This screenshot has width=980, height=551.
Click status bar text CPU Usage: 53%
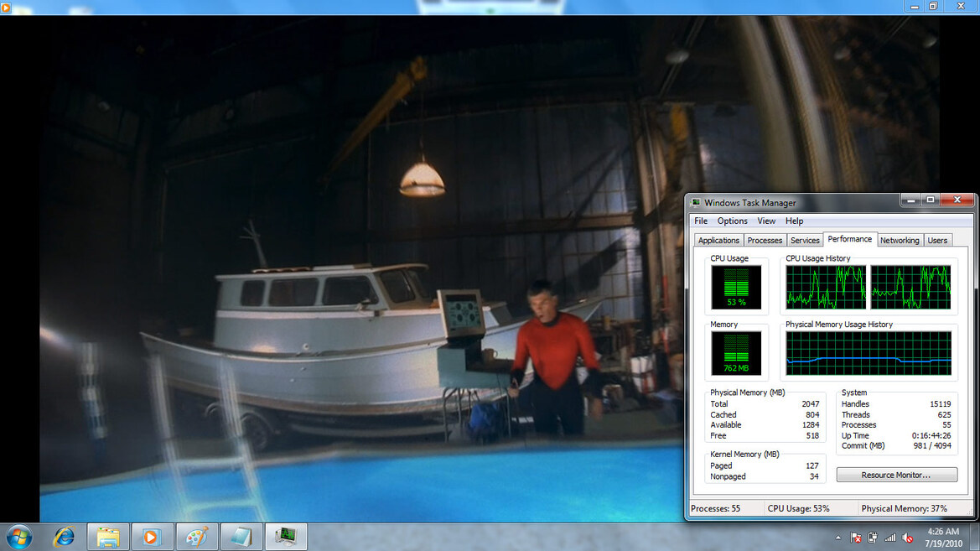coord(798,508)
